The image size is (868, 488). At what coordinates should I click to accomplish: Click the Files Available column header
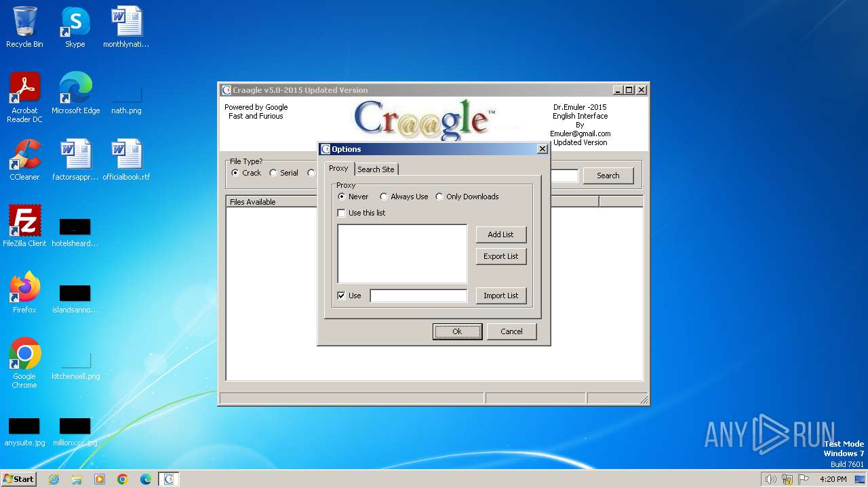click(x=271, y=202)
